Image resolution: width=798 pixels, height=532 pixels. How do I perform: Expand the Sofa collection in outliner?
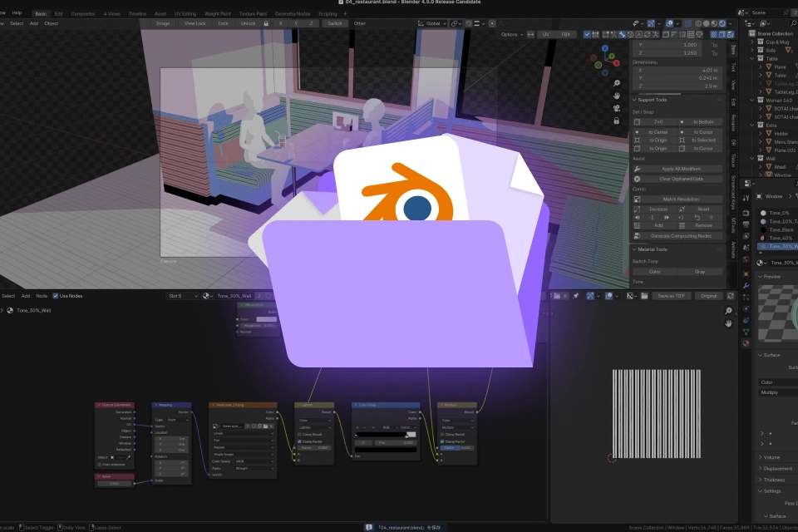[753, 51]
